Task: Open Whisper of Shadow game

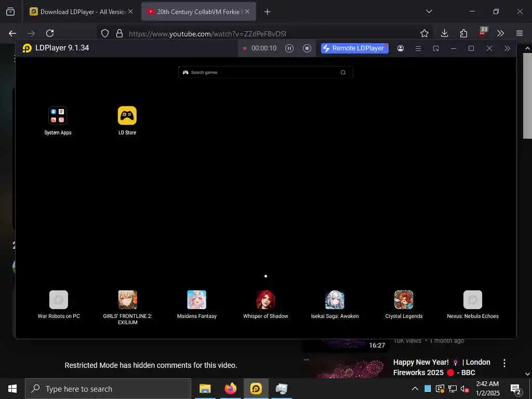Action: [x=265, y=300]
